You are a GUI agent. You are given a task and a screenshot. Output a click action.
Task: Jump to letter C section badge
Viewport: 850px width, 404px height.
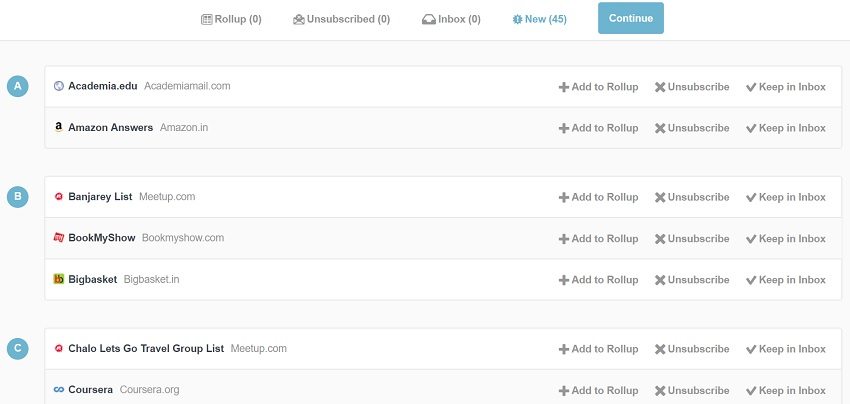coord(17,348)
